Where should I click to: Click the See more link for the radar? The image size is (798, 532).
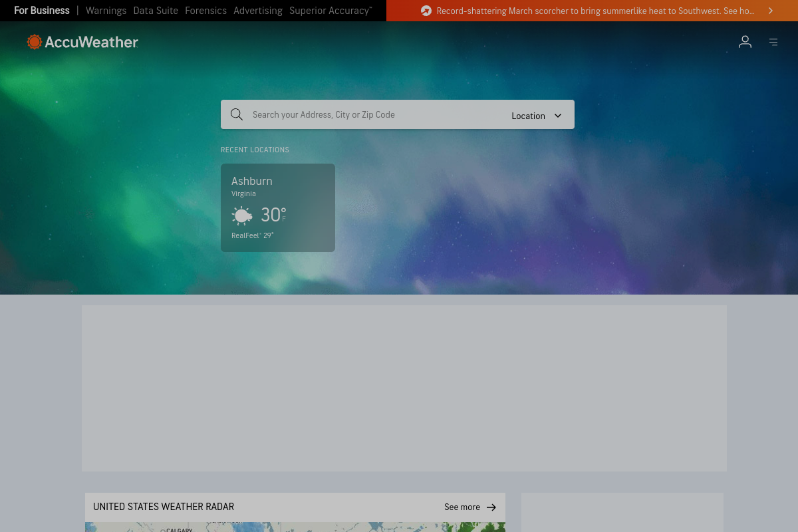[462, 507]
